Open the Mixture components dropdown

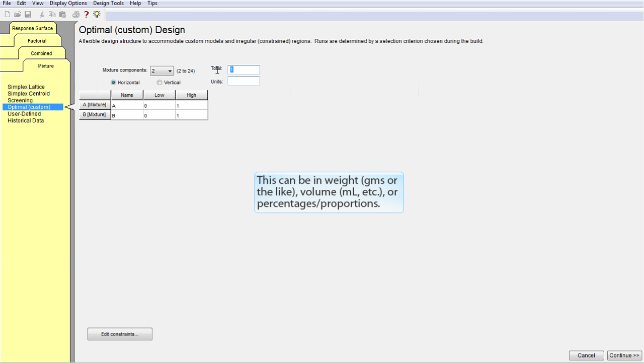click(162, 71)
